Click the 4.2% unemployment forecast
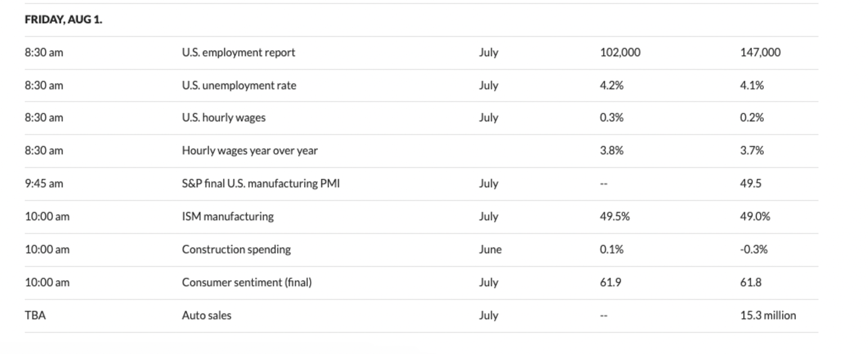Viewport: 868px width, 354px height. click(611, 85)
